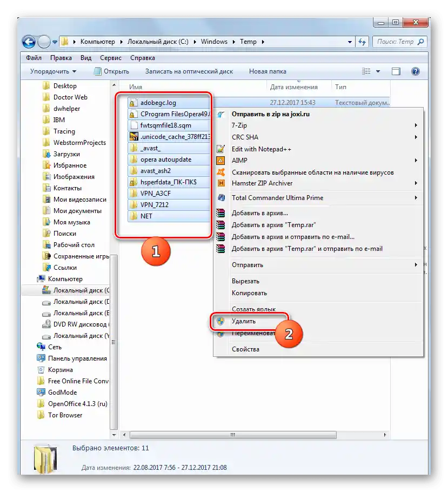Open the view options dropdown arrow
448x492 pixels.
tap(378, 71)
